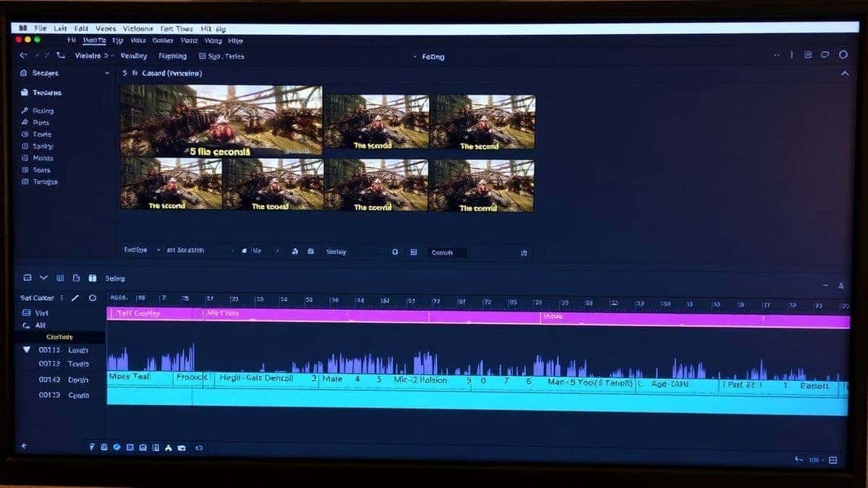Click the bar icon in the timeline toolbar

pyautogui.click(x=60, y=278)
